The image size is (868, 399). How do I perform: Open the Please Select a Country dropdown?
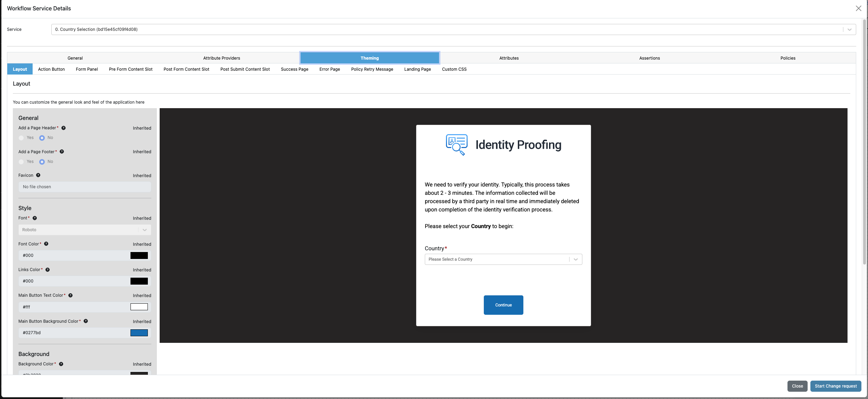pos(503,259)
